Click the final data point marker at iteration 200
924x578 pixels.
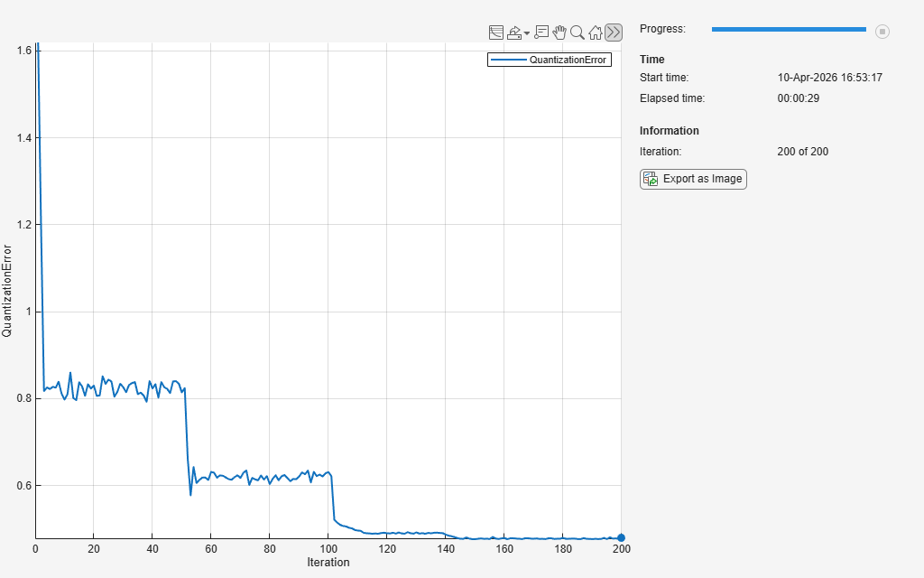tap(621, 538)
